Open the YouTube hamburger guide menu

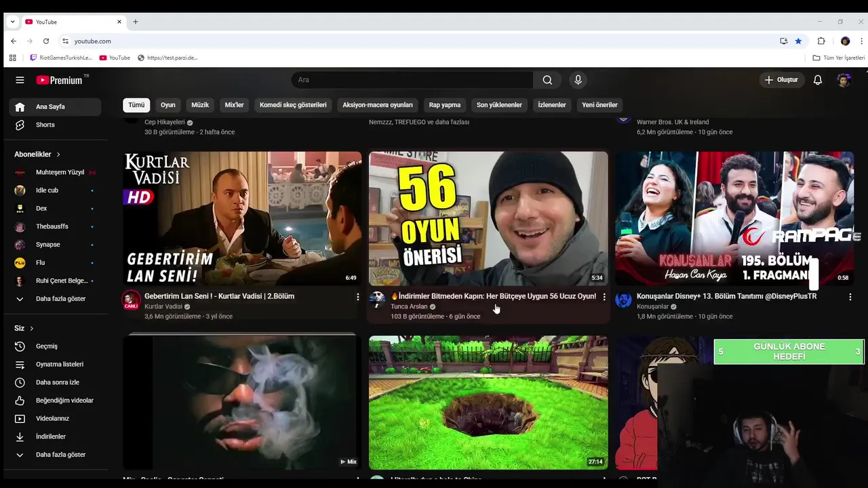[20, 80]
